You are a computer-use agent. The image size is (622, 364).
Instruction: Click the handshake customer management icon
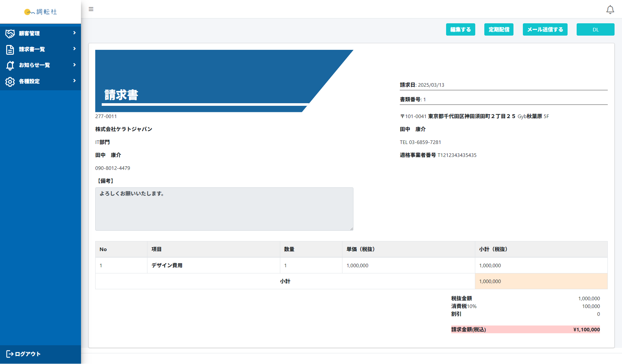(x=10, y=33)
